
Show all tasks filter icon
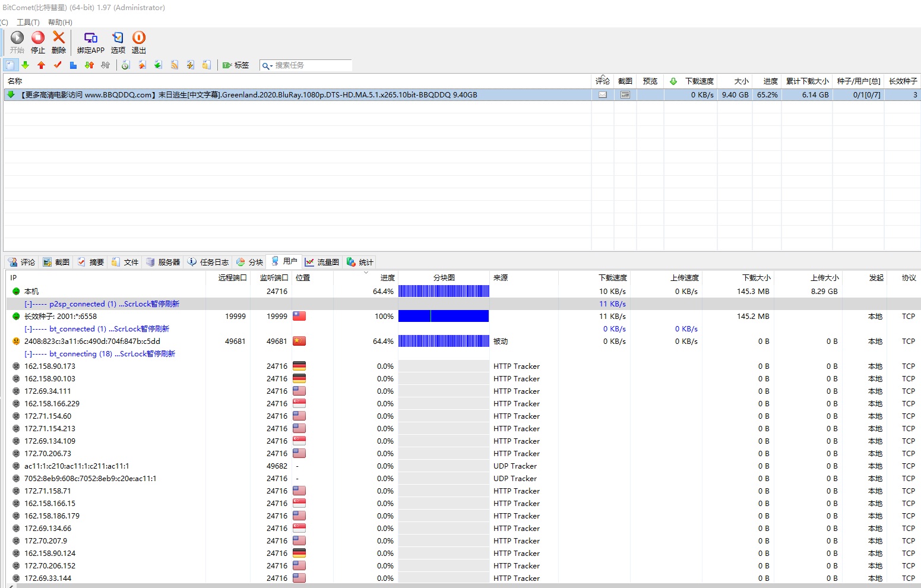[10, 65]
